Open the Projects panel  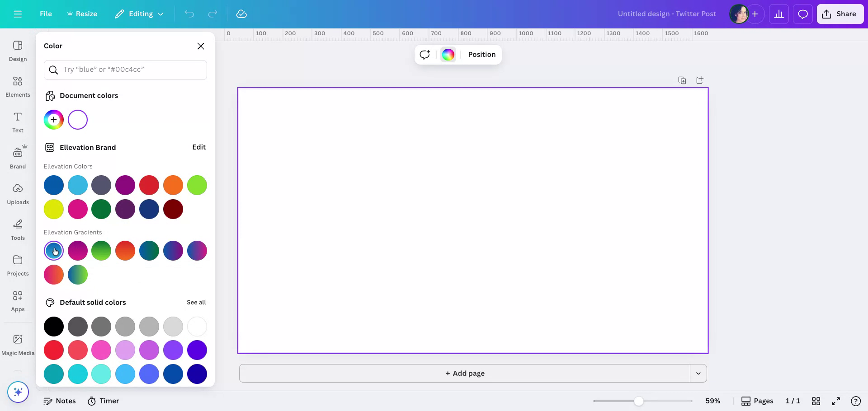tap(18, 265)
